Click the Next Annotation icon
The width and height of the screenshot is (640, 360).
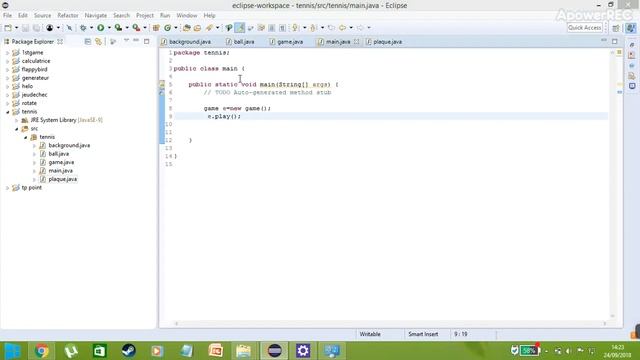[x=295, y=28]
